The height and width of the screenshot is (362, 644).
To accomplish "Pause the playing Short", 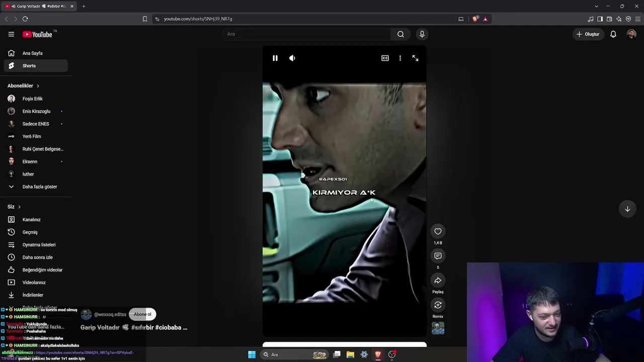I will [275, 58].
